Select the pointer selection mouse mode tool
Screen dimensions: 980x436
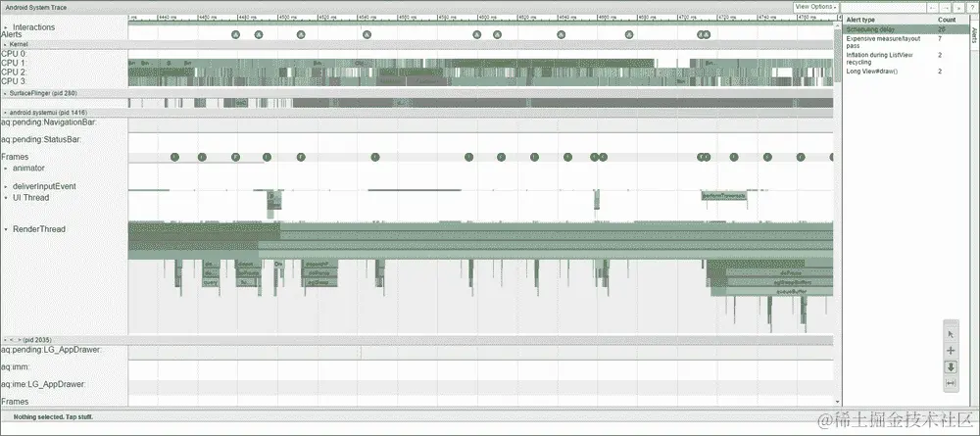(951, 334)
